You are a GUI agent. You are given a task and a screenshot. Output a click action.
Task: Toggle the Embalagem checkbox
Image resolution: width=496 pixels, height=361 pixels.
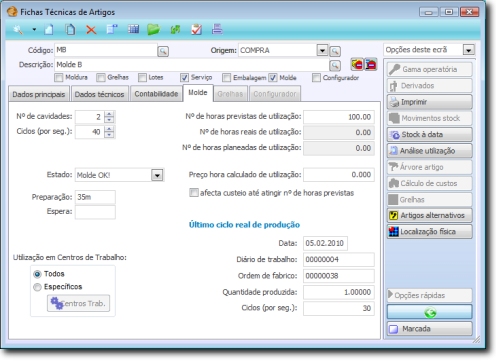coord(227,78)
